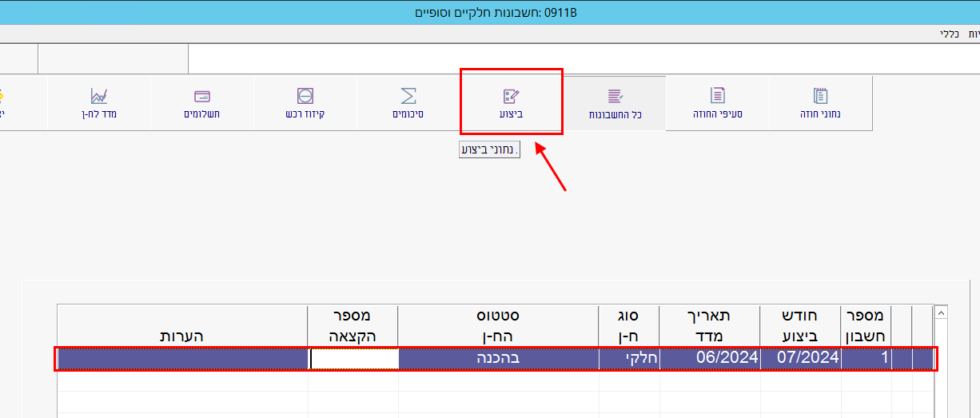Select the כל החשבונות tab
980x418 pixels.
tap(615, 103)
